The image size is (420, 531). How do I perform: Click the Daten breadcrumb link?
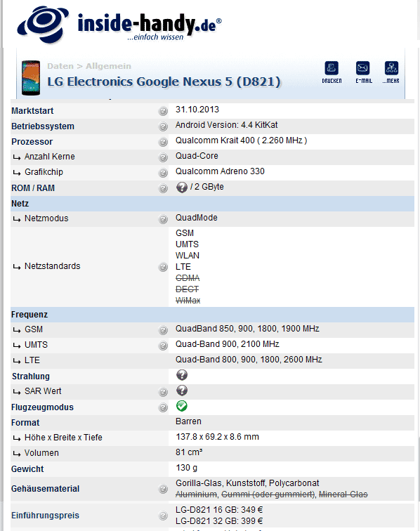click(60, 66)
